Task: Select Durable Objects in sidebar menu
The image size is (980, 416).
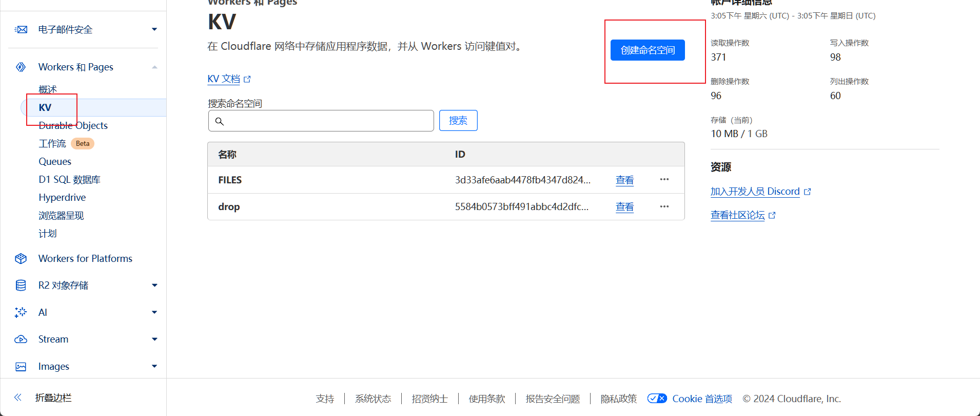Action: 73,126
